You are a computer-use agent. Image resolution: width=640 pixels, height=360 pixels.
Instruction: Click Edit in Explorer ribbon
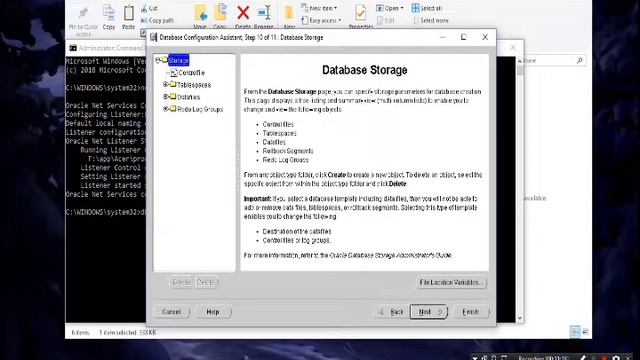(x=385, y=20)
